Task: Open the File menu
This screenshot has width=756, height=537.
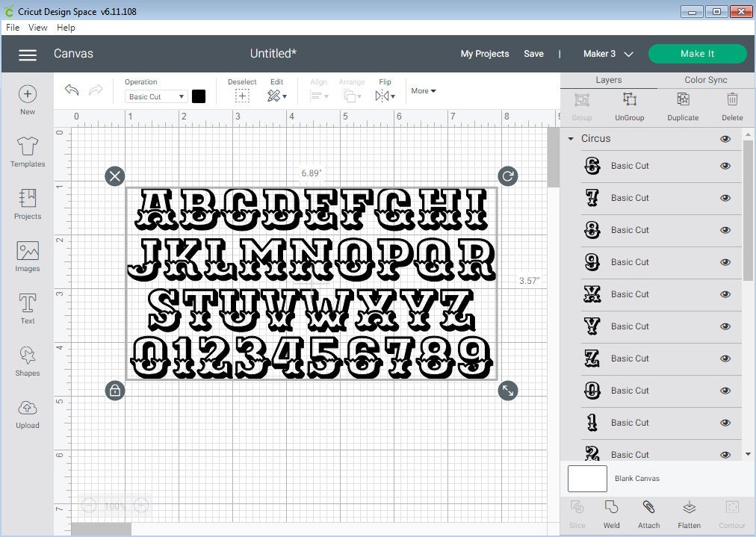Action: pyautogui.click(x=12, y=27)
